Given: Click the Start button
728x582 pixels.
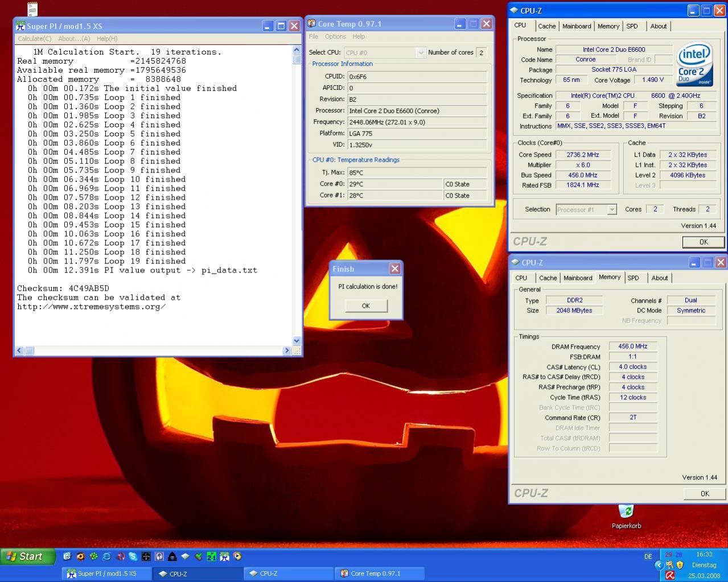Looking at the screenshot, I should coord(27,556).
